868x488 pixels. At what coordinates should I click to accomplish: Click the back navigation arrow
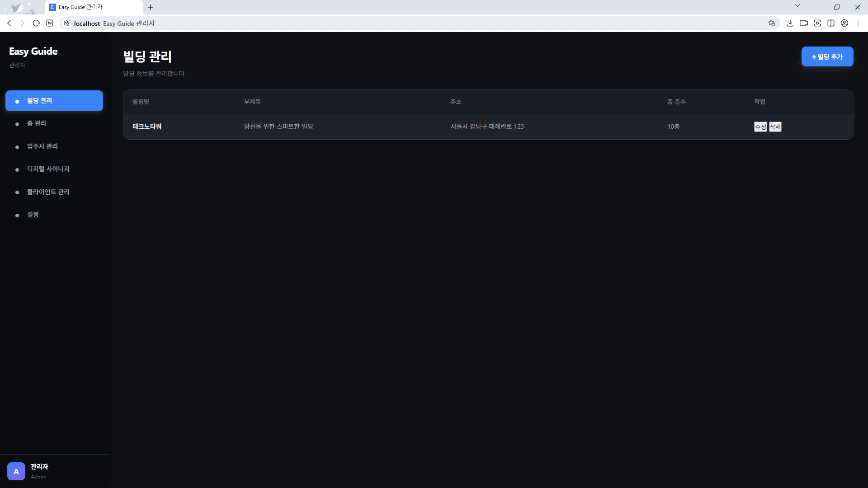coord(9,23)
